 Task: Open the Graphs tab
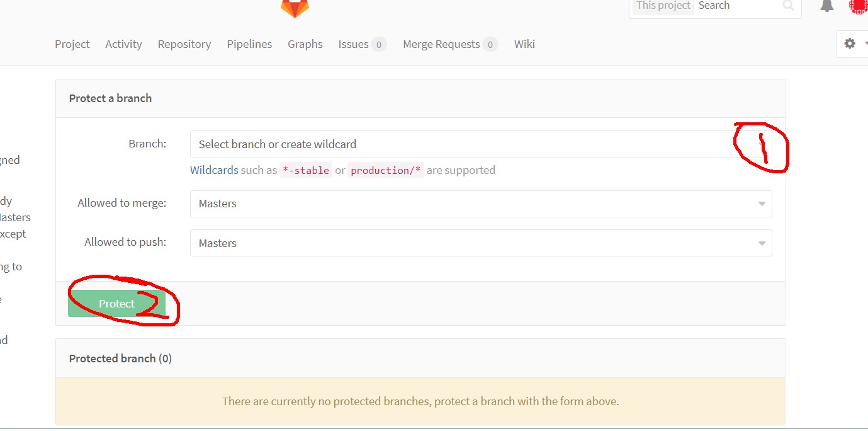305,44
